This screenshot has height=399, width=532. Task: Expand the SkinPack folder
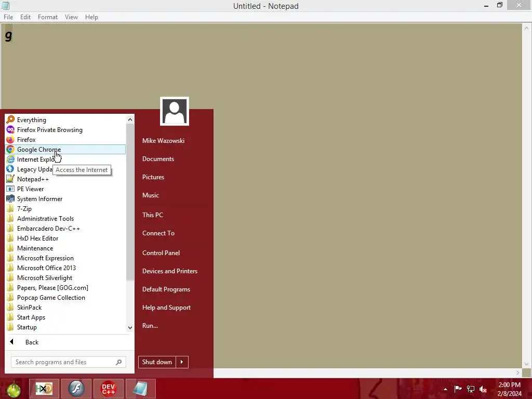(65, 307)
